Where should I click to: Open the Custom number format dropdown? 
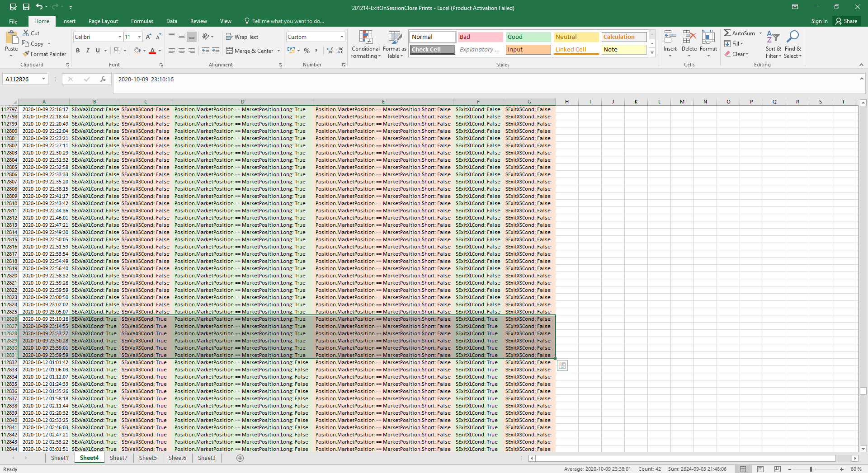[342, 37]
